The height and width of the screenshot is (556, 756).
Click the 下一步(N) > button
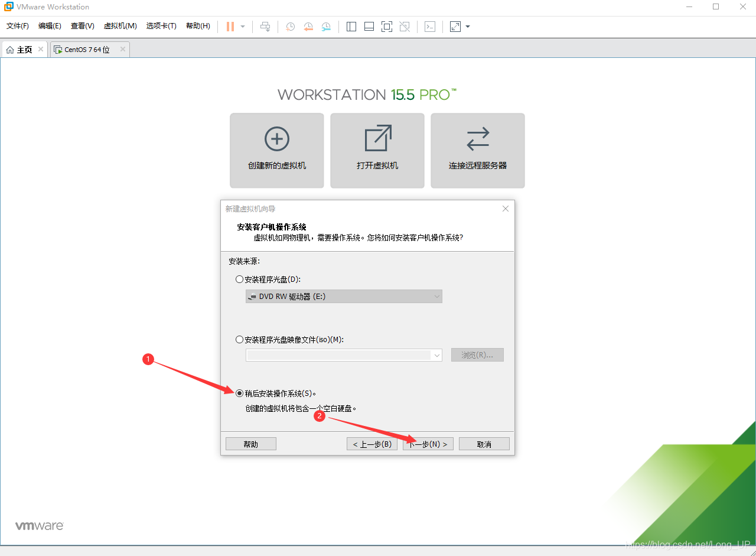(x=428, y=444)
